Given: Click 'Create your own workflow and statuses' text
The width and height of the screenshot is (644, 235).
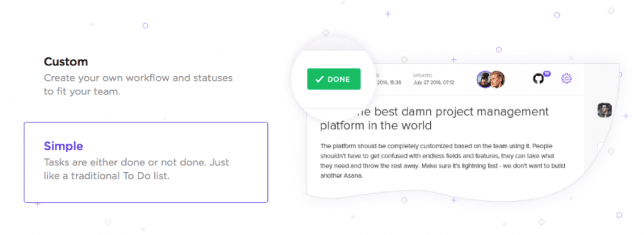Looking at the screenshot, I should pyautogui.click(x=138, y=77).
